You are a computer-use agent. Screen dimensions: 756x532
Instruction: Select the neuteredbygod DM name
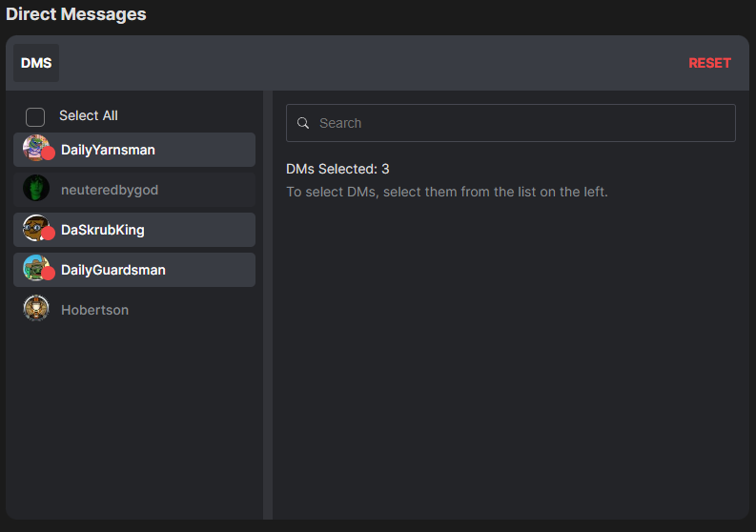click(x=110, y=190)
